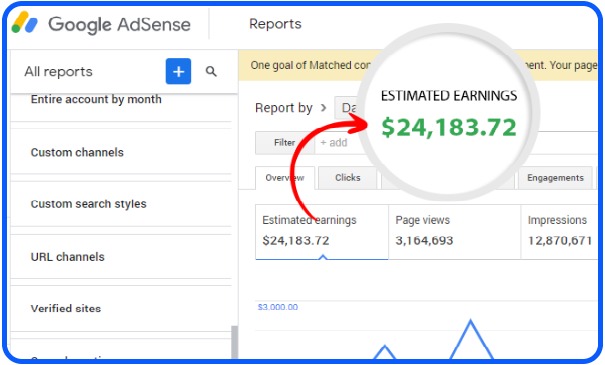Switch to the Clicks tab
This screenshot has height=365, width=605.
click(x=347, y=178)
